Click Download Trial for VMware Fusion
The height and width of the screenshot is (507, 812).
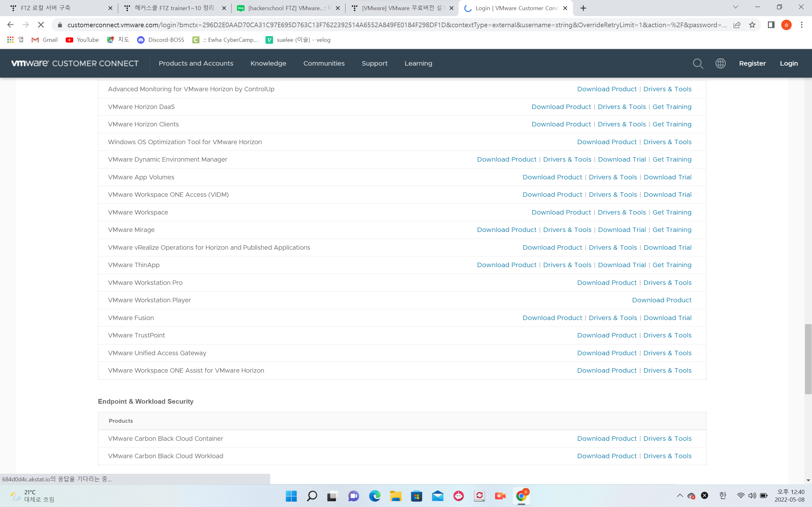(667, 318)
